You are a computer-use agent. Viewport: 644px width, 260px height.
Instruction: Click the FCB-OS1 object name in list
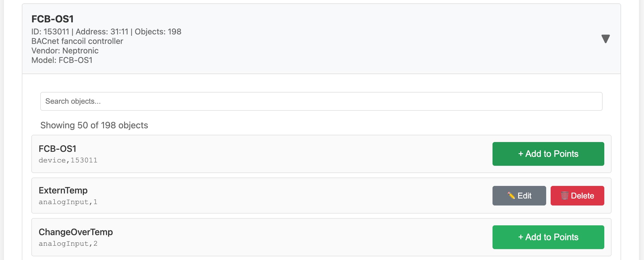58,149
